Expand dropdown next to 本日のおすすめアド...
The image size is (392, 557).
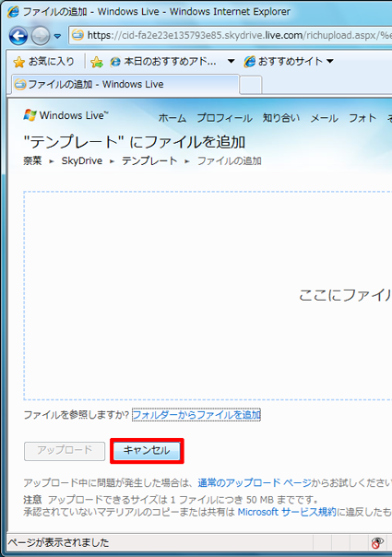(x=231, y=62)
